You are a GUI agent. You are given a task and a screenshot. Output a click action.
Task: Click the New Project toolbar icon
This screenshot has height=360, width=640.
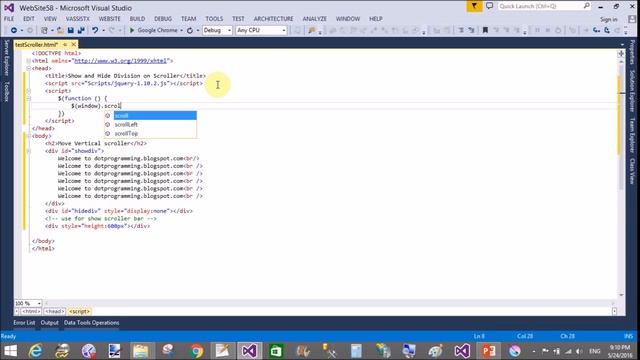coord(44,30)
